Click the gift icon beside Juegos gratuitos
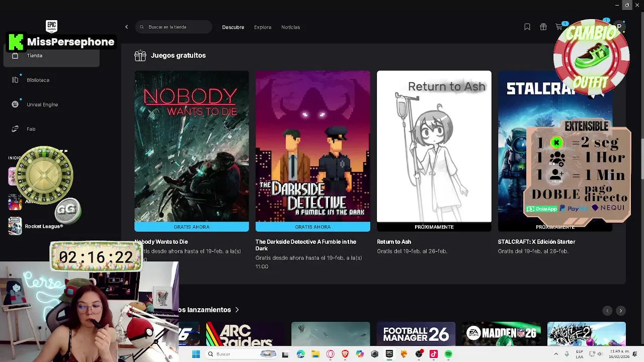644x362 pixels. (140, 55)
